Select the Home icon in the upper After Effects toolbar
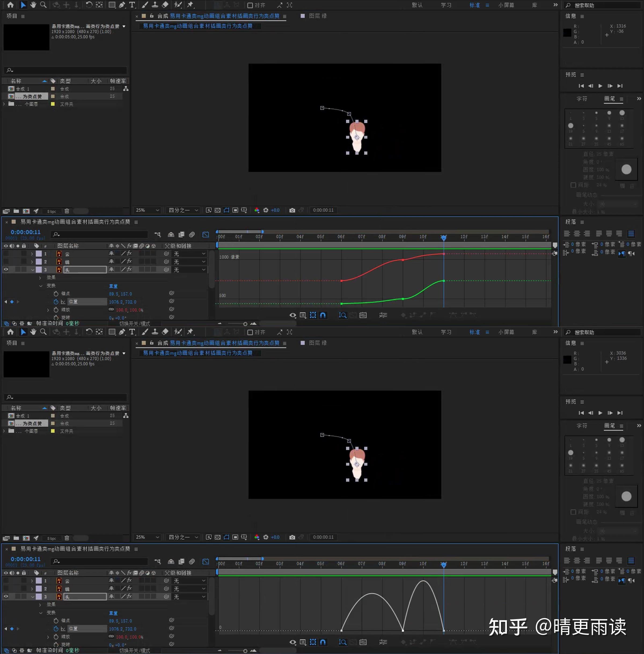 coord(10,5)
